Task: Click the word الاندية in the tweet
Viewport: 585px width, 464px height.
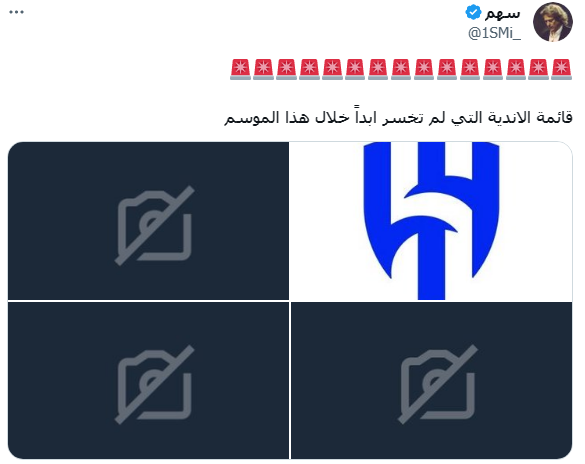Action: click(x=507, y=118)
